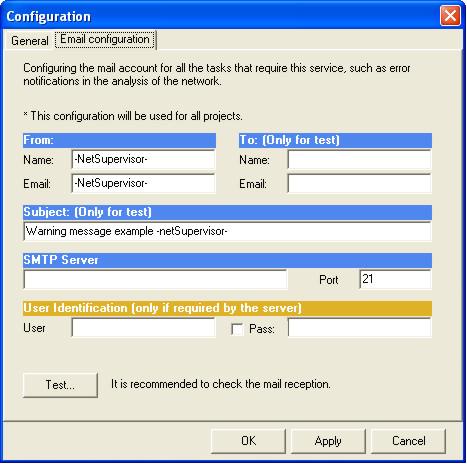The height and width of the screenshot is (464, 467).
Task: Switch to the General tab
Action: tap(29, 41)
